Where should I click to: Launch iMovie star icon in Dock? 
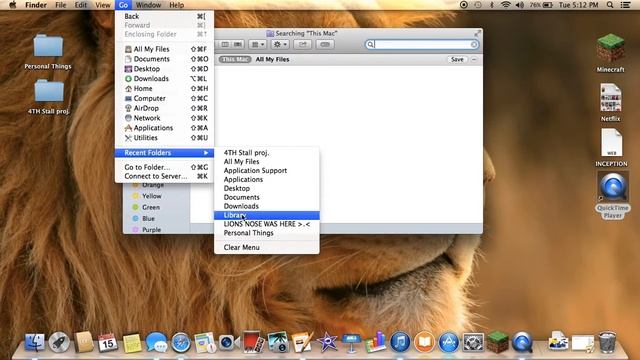pos(327,342)
